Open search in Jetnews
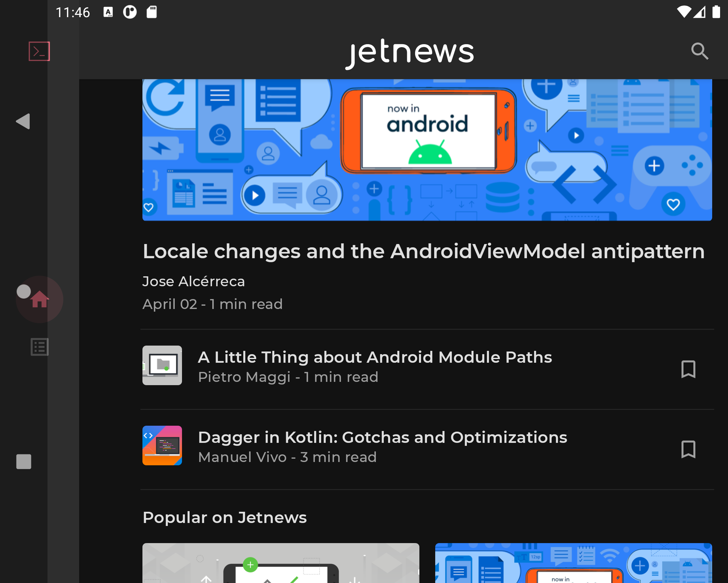Screen dimensions: 728x583 tap(700, 51)
